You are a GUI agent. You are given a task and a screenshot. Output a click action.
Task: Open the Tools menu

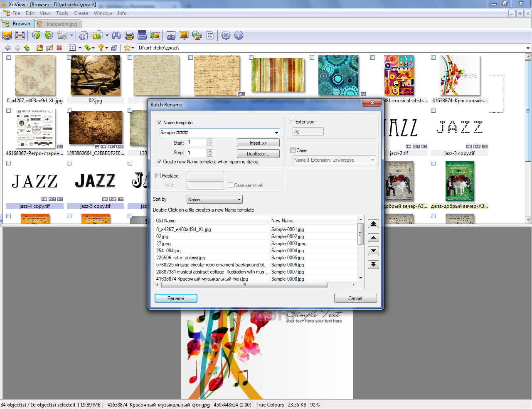62,13
